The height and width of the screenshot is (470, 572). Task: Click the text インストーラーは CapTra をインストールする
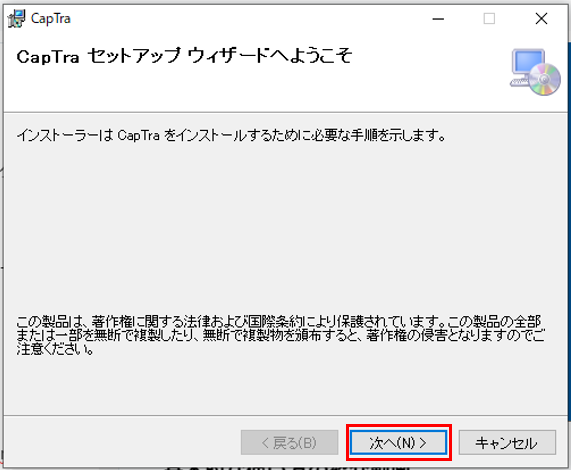(x=231, y=135)
